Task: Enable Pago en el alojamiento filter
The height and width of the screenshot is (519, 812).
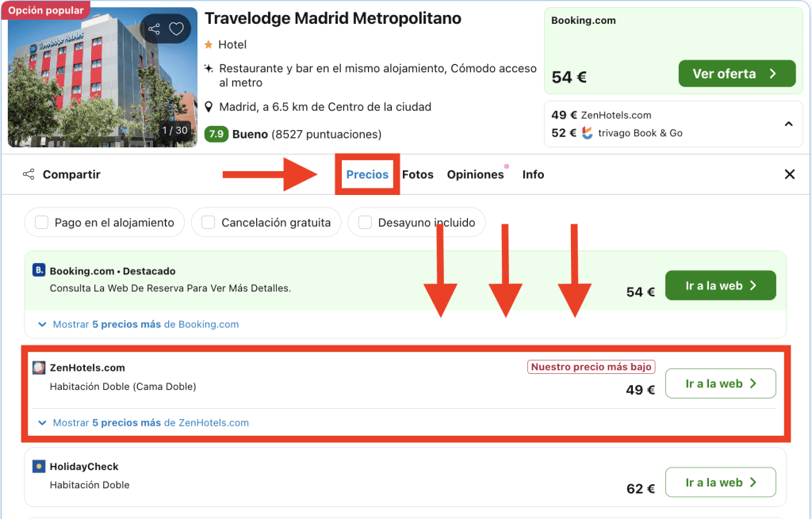Action: (x=42, y=223)
